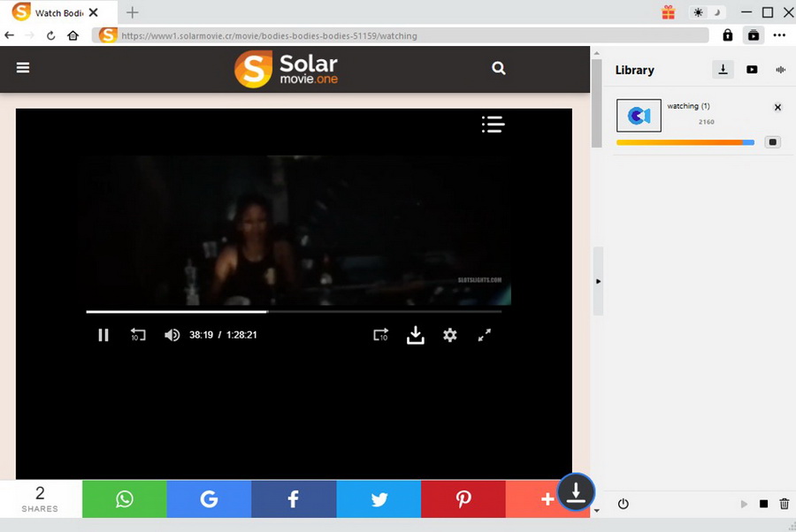796x532 pixels.
Task: Switch to Library video tab
Action: (752, 70)
